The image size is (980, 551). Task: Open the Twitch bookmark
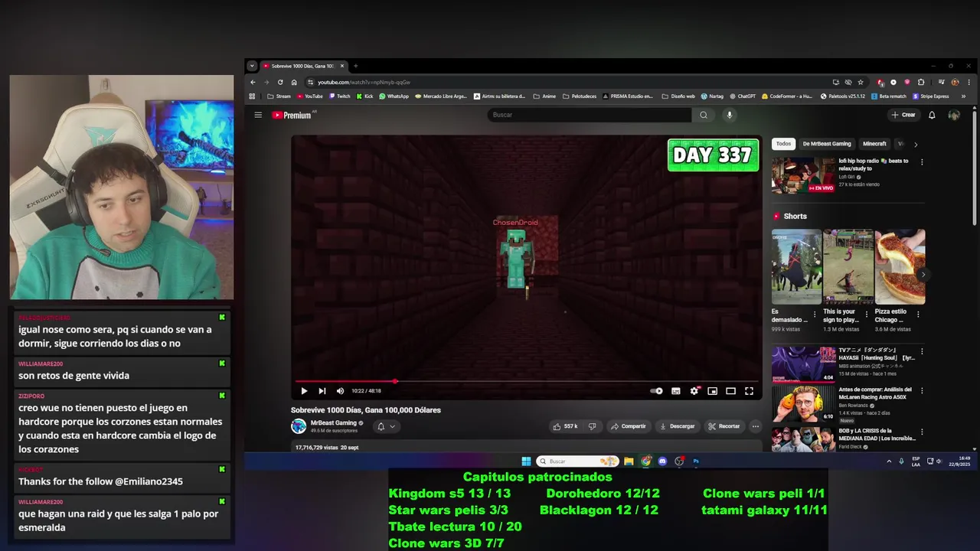click(339, 96)
